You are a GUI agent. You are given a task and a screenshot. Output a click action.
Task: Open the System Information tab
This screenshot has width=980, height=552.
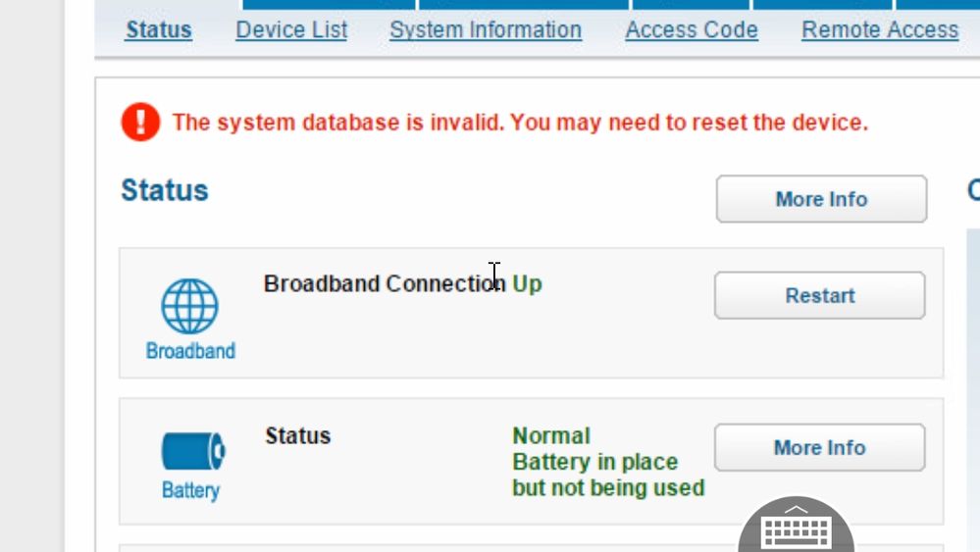coord(486,30)
